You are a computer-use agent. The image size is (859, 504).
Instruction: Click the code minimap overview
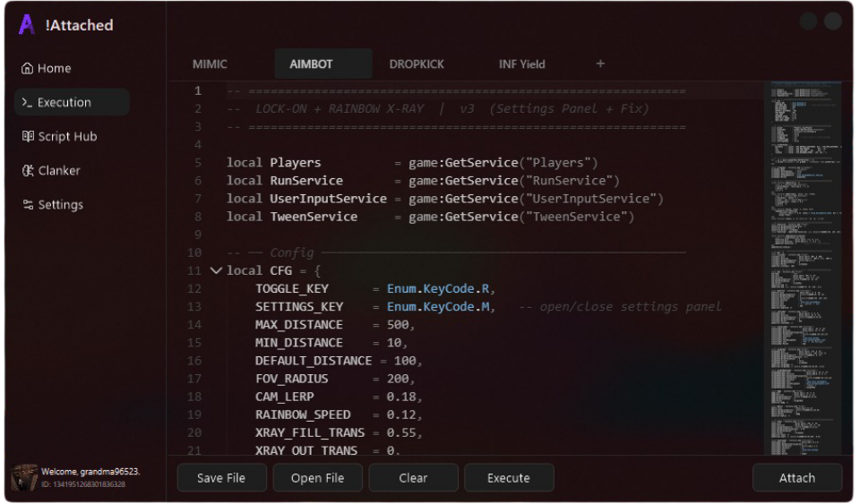[x=803, y=269]
